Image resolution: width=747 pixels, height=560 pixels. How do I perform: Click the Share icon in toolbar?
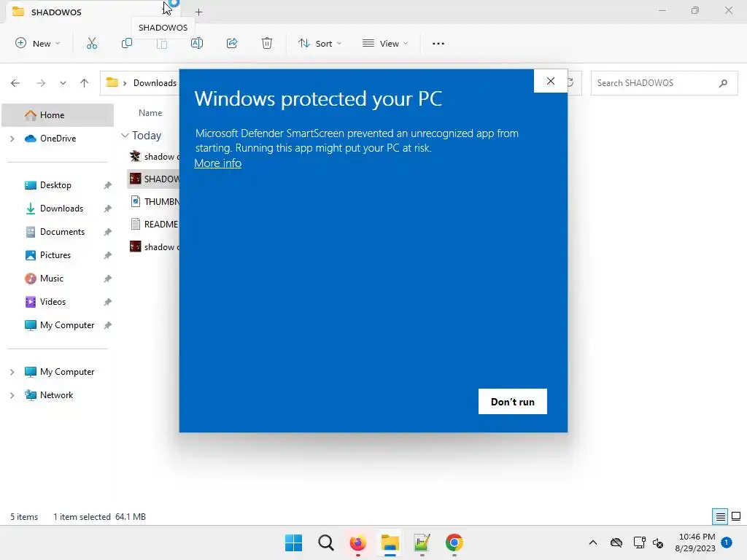point(232,43)
